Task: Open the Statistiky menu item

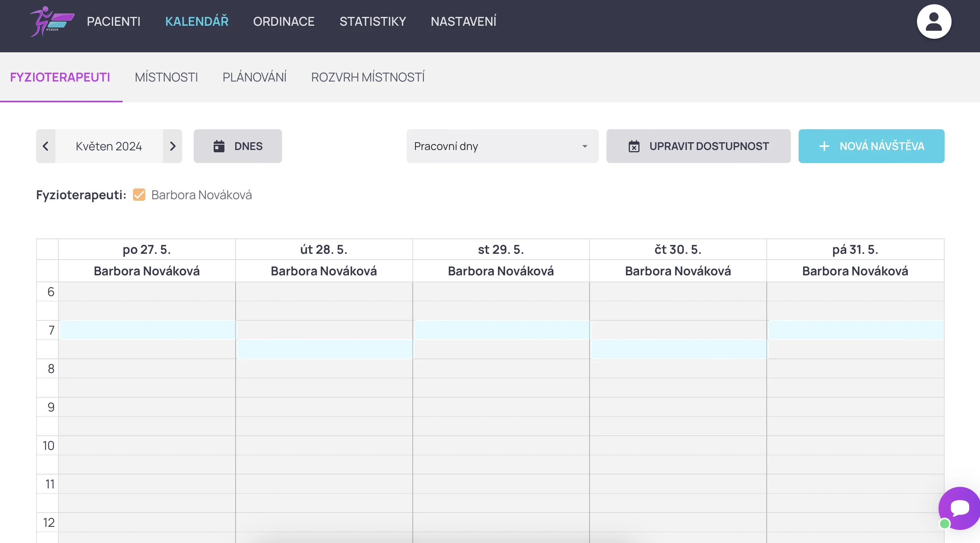Action: (372, 22)
